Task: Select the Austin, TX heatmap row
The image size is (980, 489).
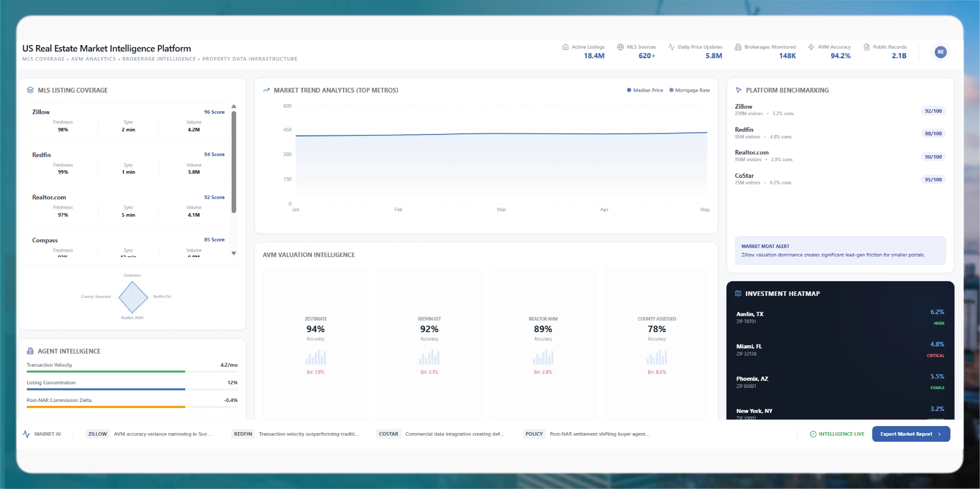Action: click(x=840, y=317)
